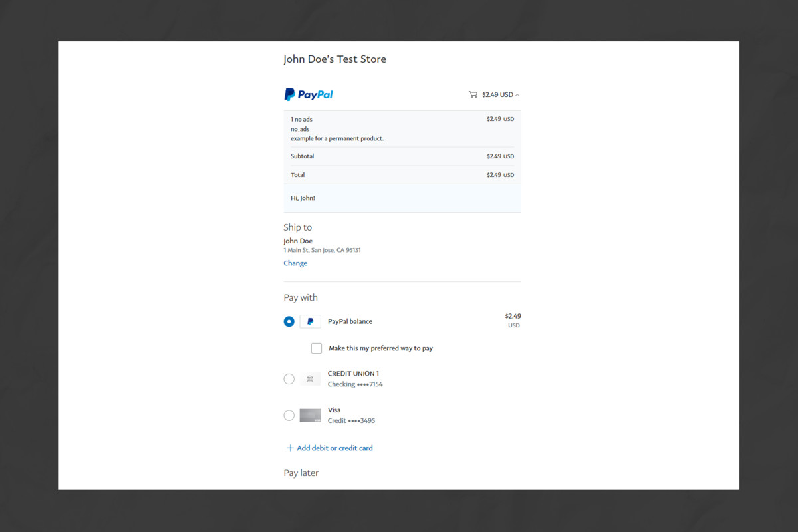
Task: Click the 'no_ads' product identifier text
Action: tap(300, 129)
